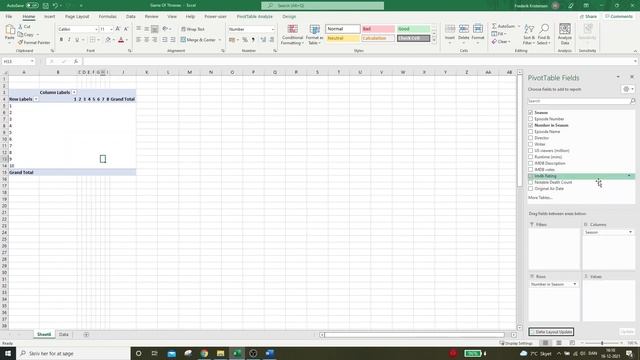Check the Episode Name field checkbox
This screenshot has width=640, height=360.
coord(531,131)
